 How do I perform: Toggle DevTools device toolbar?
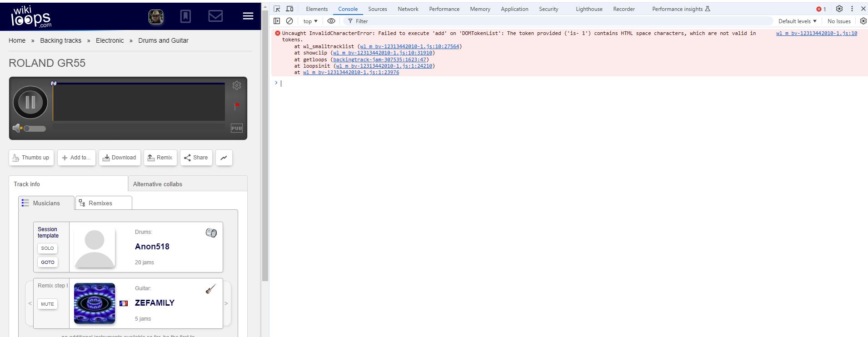(289, 9)
